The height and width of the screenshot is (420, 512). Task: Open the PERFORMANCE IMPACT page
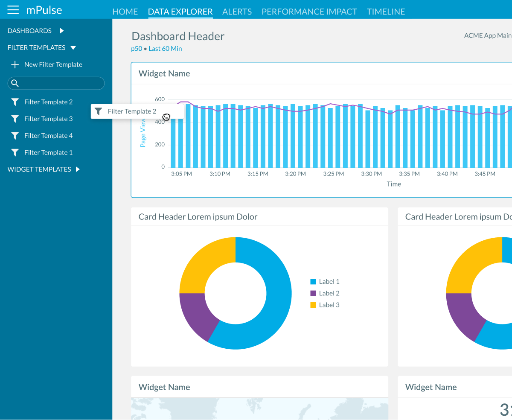click(309, 12)
